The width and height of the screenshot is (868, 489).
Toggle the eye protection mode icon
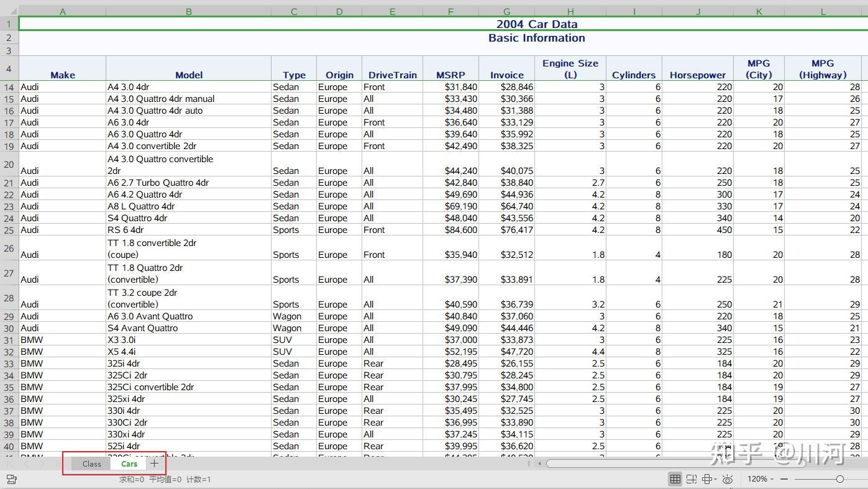[x=728, y=479]
